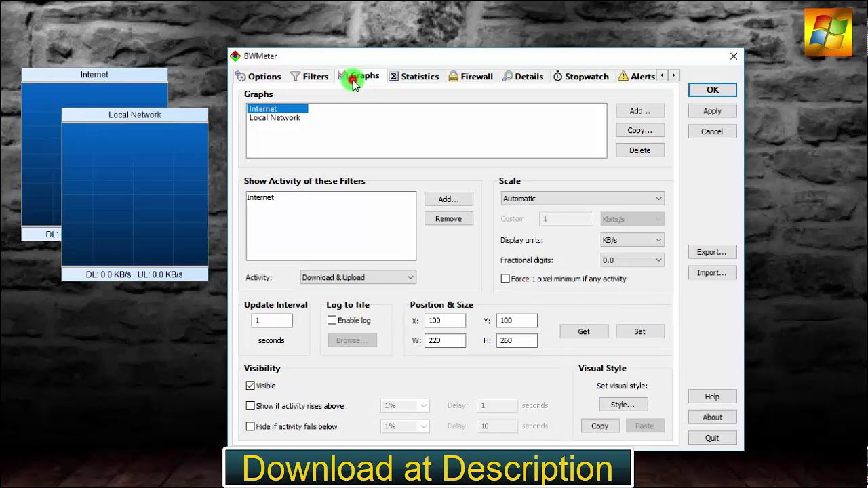Click the Alerts tab warning icon

click(x=623, y=77)
